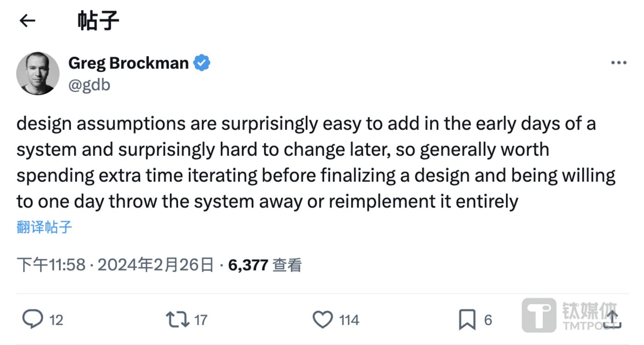Go back using the left arrow icon

(28, 21)
